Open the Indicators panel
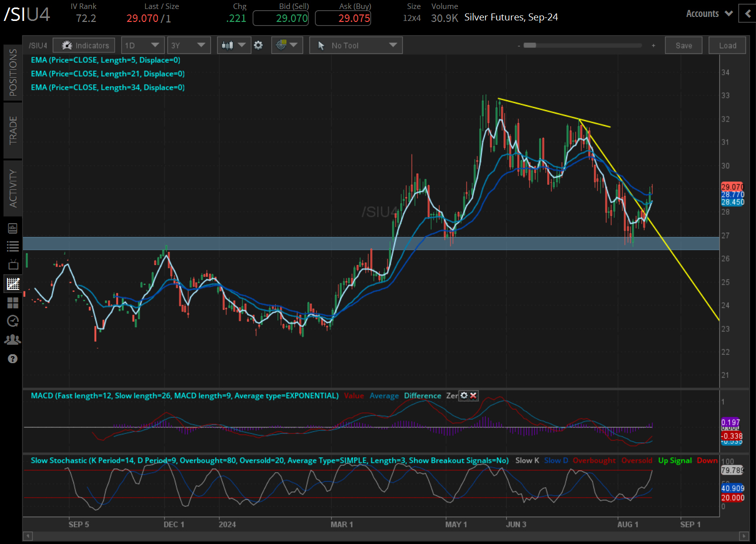This screenshot has width=756, height=544. (x=84, y=45)
